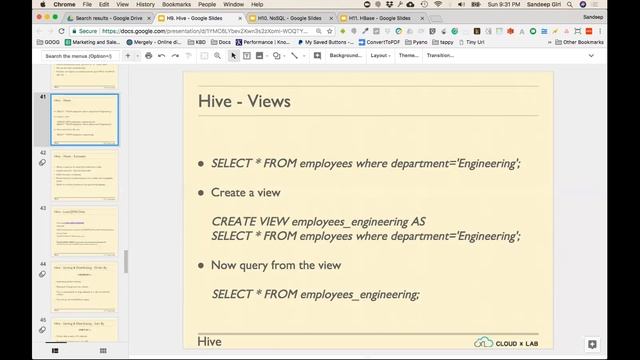Viewport: 640px width, 360px height.
Task: Open the Apple menu
Action: [x=43, y=4]
